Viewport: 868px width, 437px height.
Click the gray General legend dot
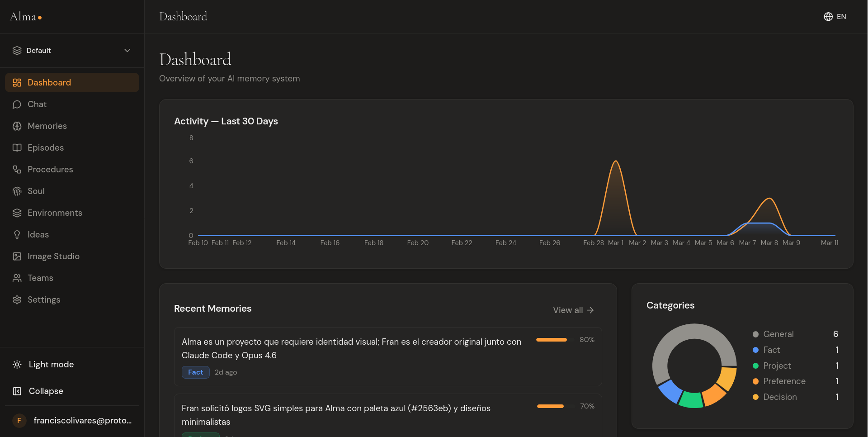pos(755,334)
